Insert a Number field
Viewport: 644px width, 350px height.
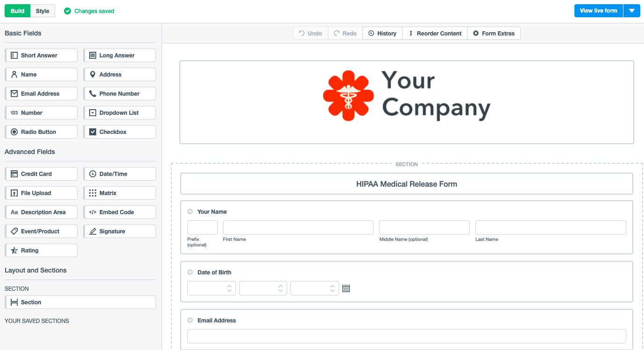click(x=41, y=112)
